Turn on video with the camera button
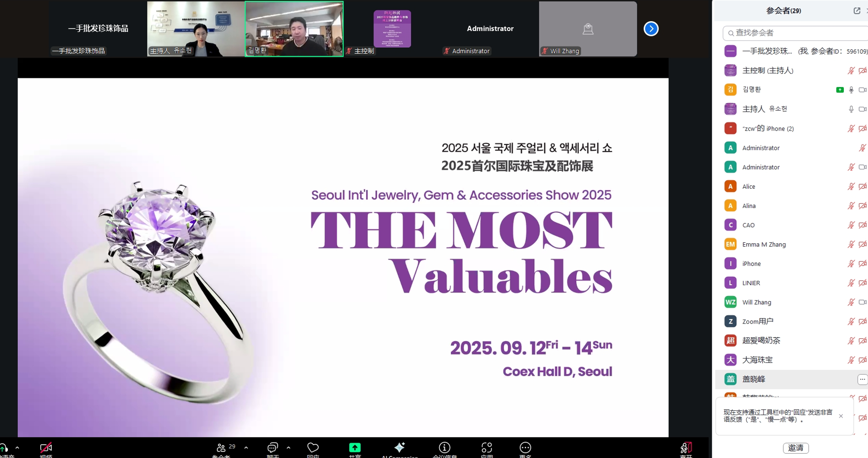The image size is (868, 458). (46, 448)
